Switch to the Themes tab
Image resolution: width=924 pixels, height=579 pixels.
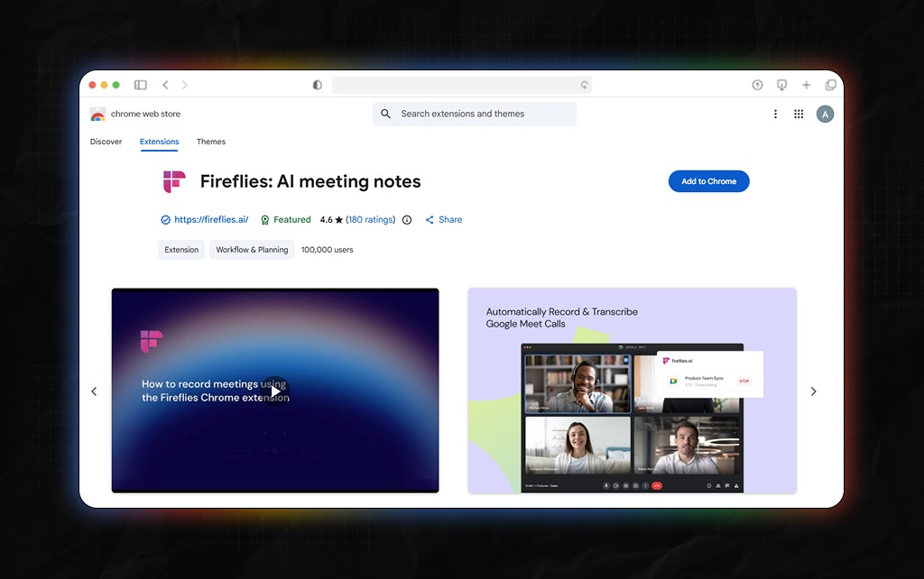(x=211, y=142)
